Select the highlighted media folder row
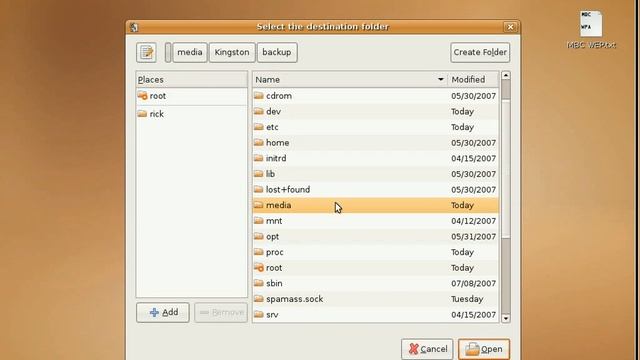640x360 pixels. click(376, 205)
